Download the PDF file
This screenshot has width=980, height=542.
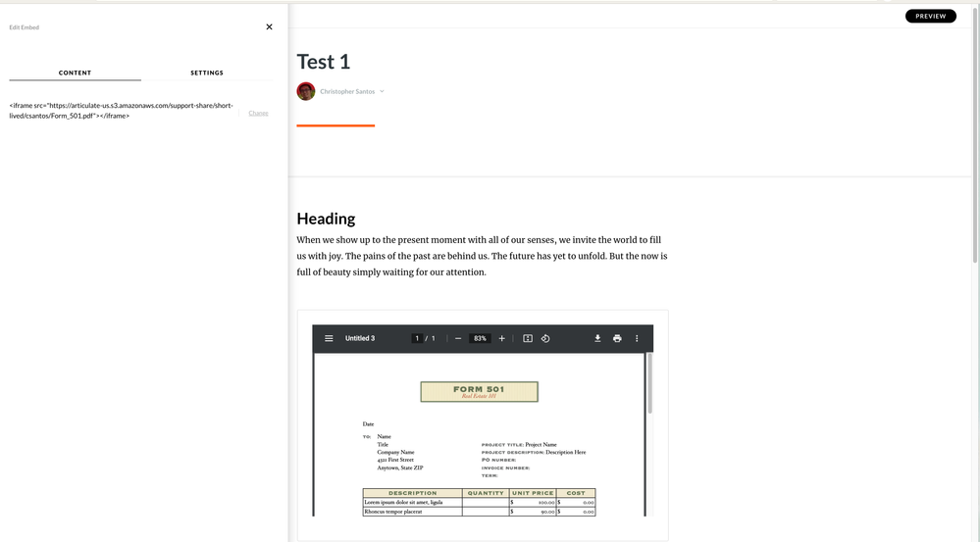pos(597,338)
